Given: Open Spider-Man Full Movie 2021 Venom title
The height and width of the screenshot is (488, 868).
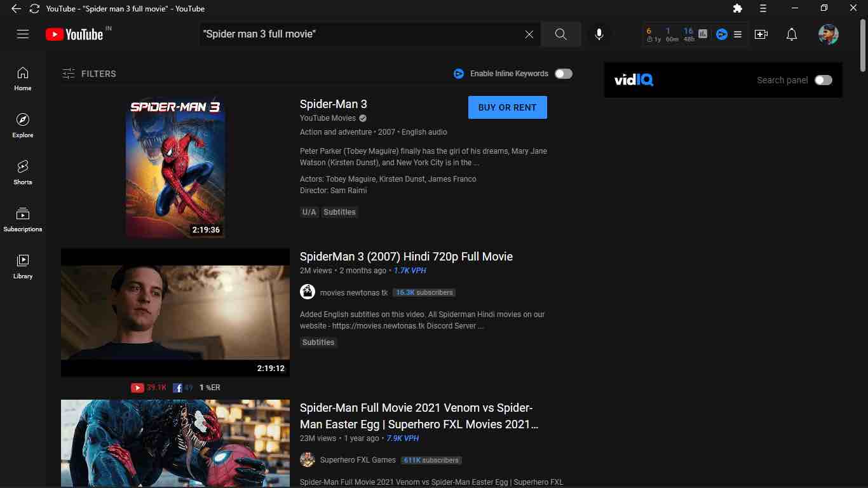Looking at the screenshot, I should (x=419, y=416).
